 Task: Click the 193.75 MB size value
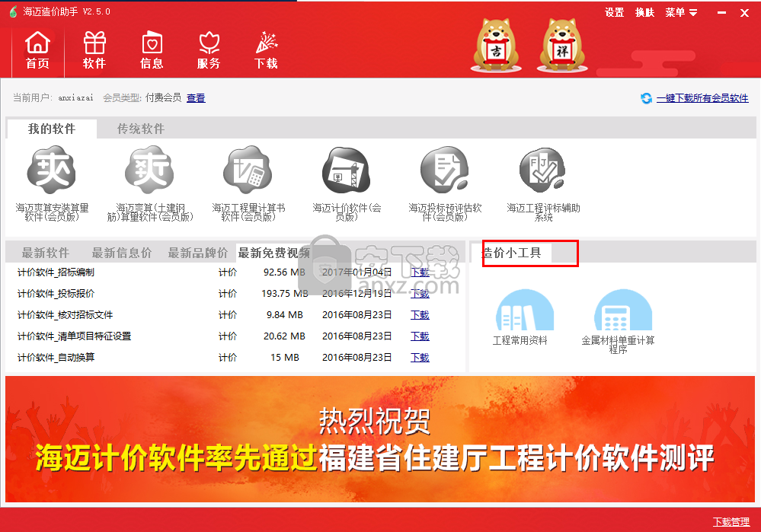[x=285, y=294]
